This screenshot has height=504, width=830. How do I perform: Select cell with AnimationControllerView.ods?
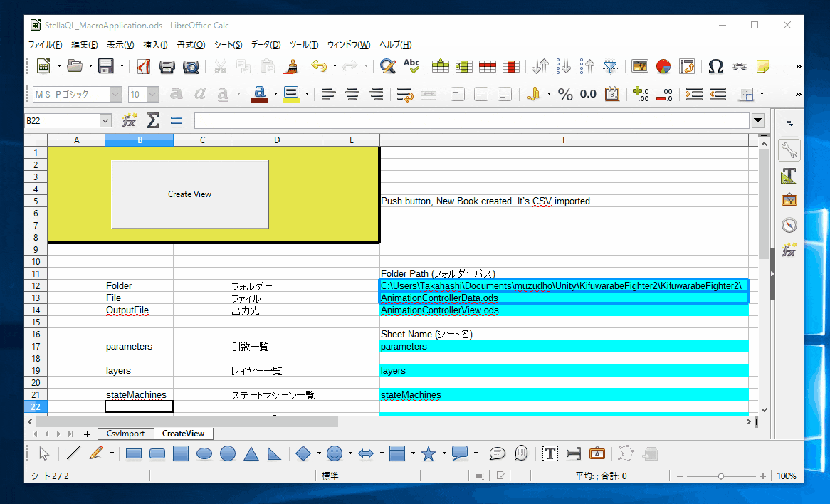[564, 310]
